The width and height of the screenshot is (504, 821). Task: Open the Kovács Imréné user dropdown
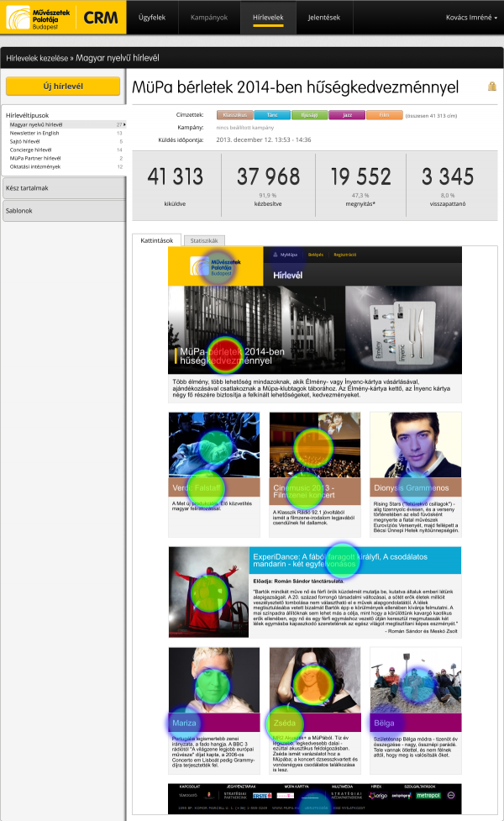pyautogui.click(x=471, y=18)
